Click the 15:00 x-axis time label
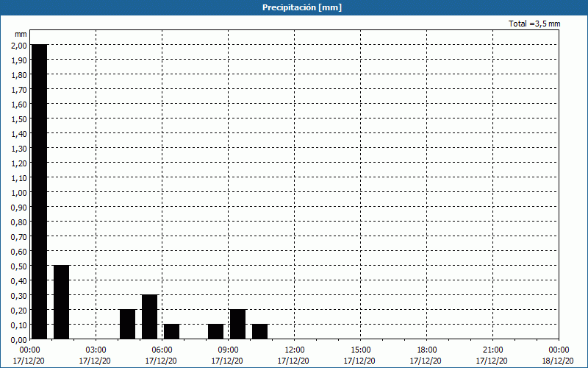 [x=360, y=350]
